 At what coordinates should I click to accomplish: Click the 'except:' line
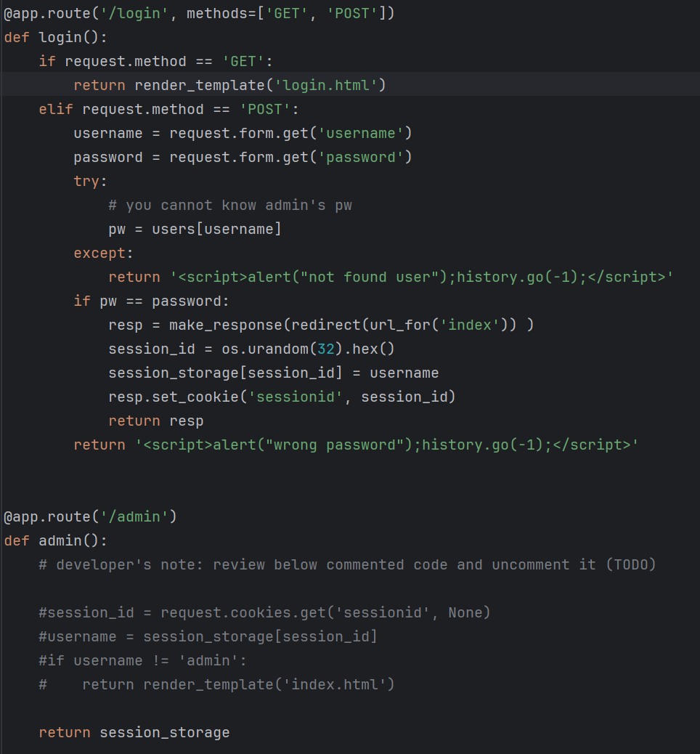coord(103,254)
